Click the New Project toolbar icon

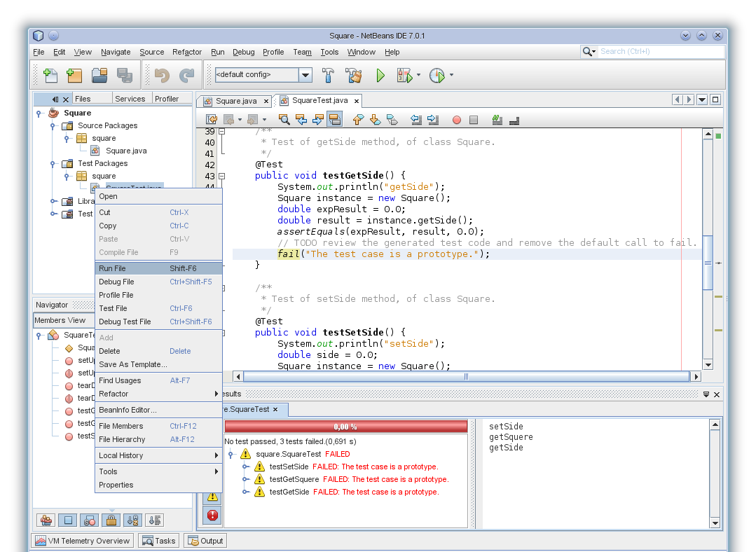click(74, 75)
